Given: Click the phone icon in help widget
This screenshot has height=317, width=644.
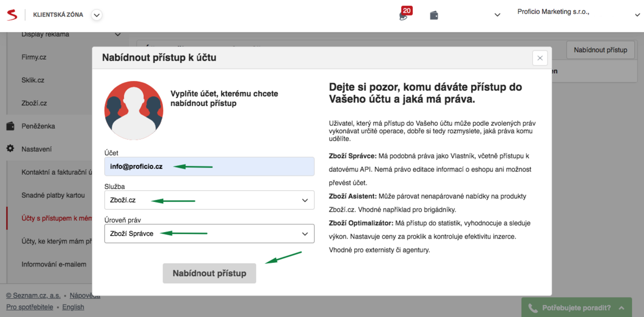Looking at the screenshot, I should pos(532,308).
